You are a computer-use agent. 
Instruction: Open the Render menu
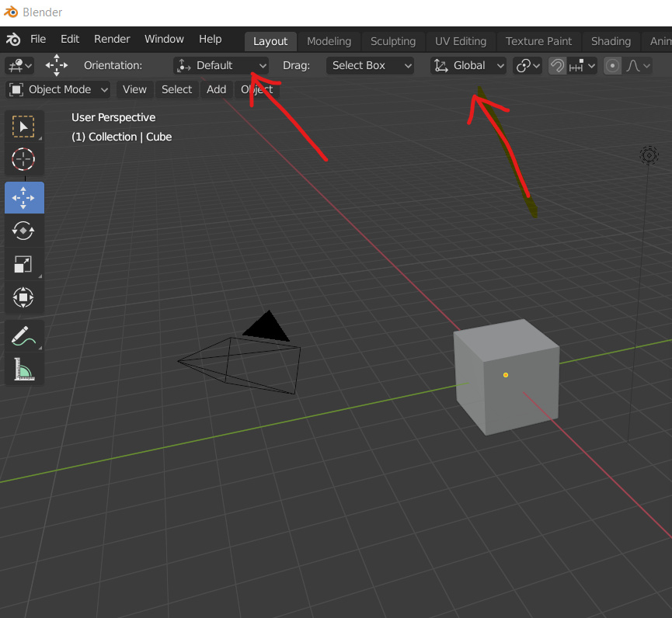point(112,39)
